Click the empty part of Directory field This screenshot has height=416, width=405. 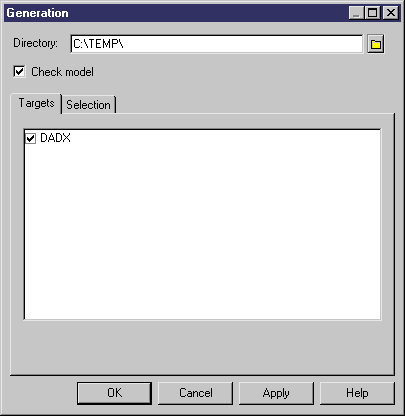tap(243, 44)
